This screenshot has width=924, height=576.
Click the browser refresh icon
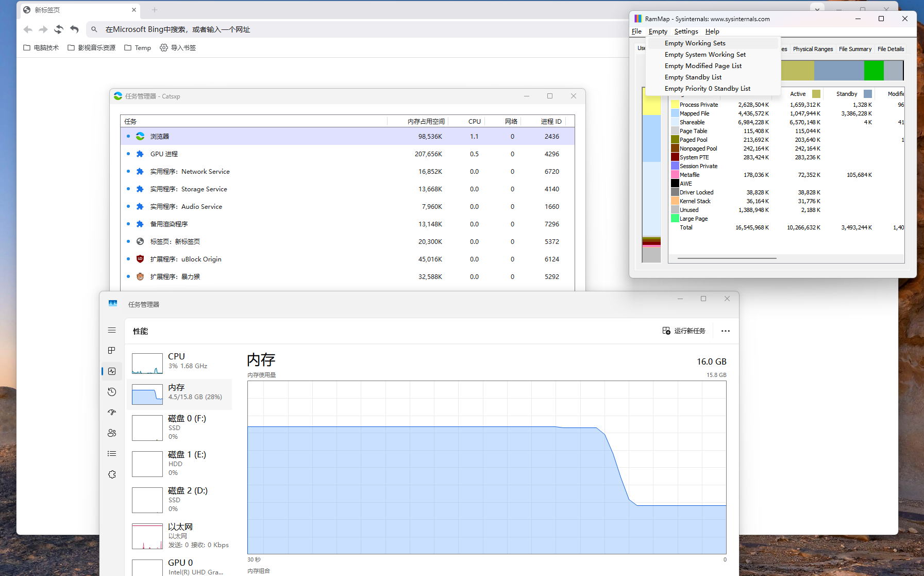tap(59, 29)
